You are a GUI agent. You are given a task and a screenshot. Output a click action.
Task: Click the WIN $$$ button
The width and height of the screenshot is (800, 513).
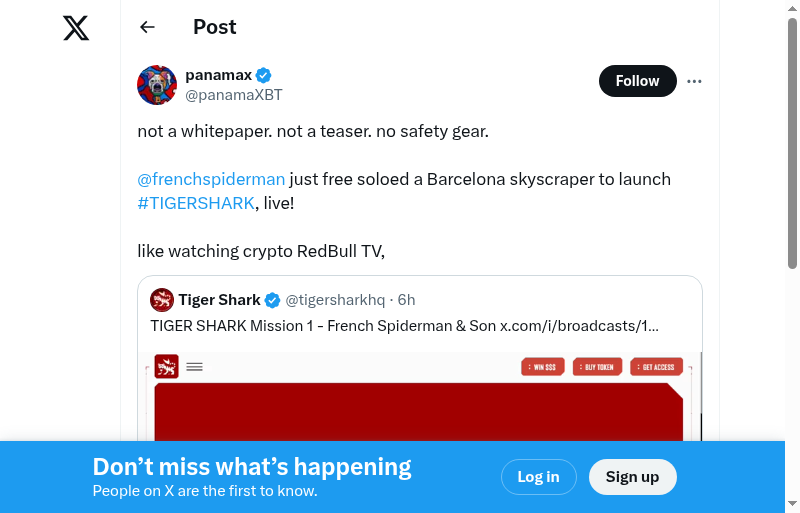click(543, 367)
